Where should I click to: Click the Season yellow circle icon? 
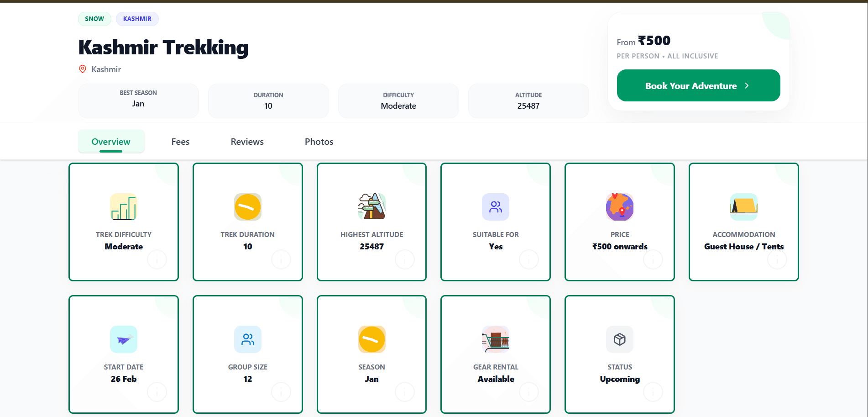coord(372,339)
